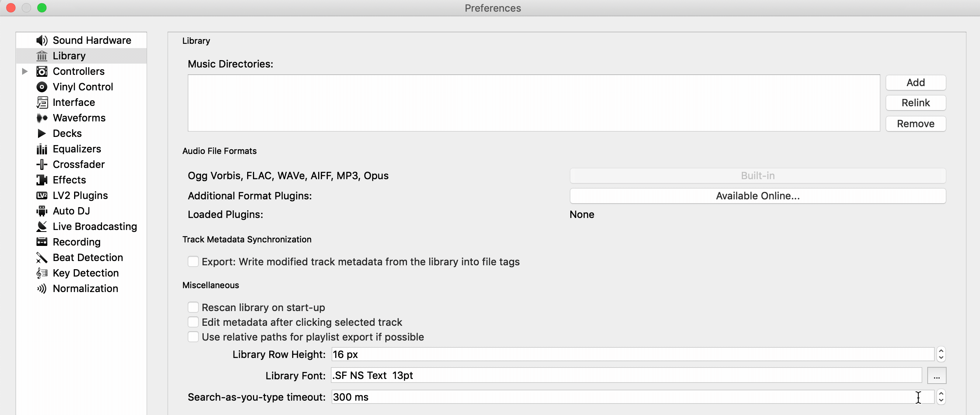
Task: Click the Auto DJ robot icon
Action: coord(42,211)
